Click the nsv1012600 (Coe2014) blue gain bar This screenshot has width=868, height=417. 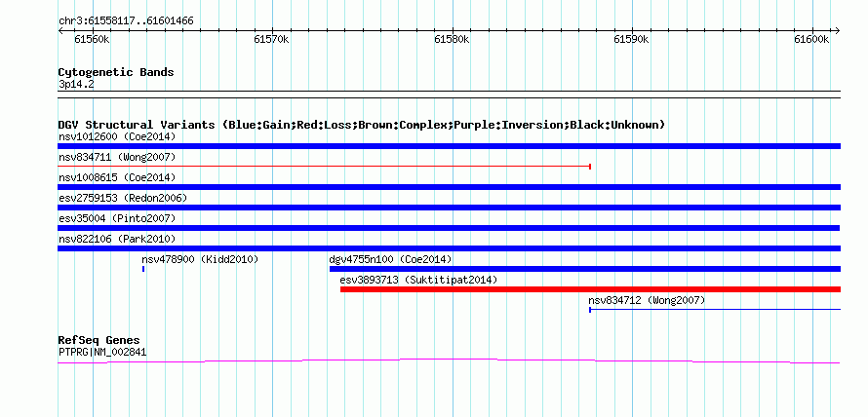[449, 146]
